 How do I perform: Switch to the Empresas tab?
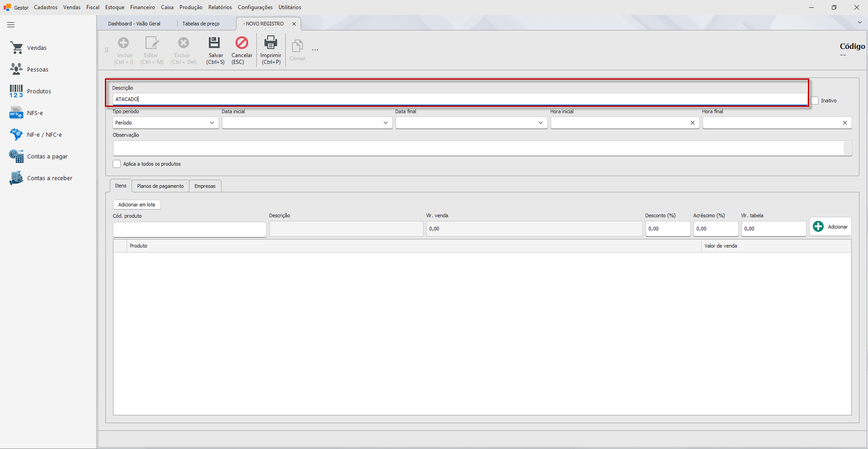(205, 186)
